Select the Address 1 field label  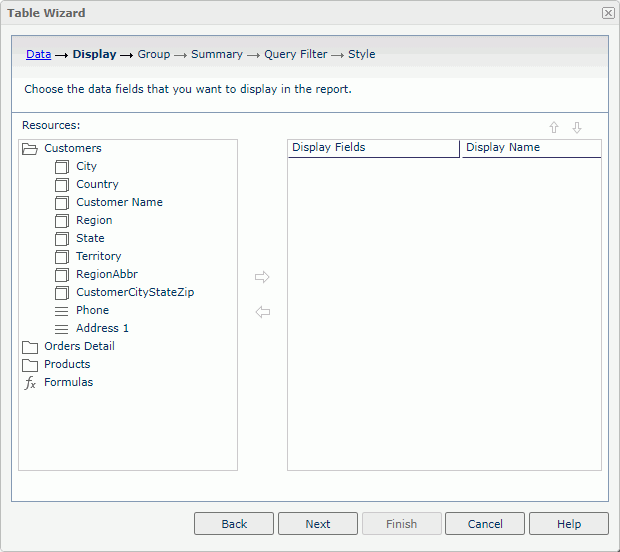[102, 328]
